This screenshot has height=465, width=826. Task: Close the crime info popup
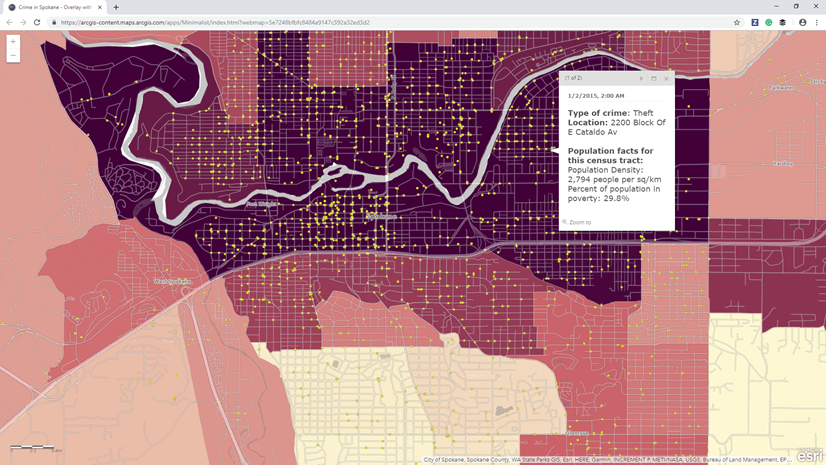[666, 78]
